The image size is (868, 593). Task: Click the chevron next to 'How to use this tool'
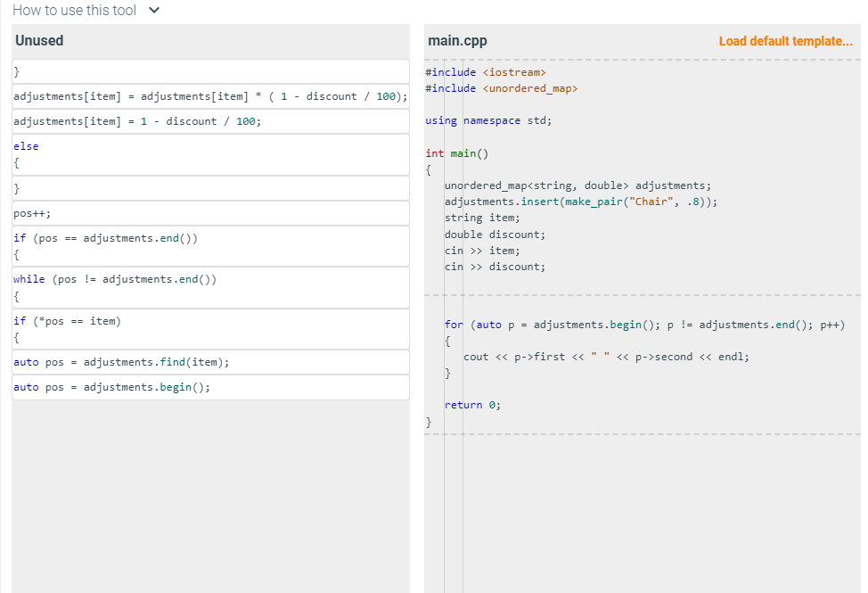click(x=152, y=11)
